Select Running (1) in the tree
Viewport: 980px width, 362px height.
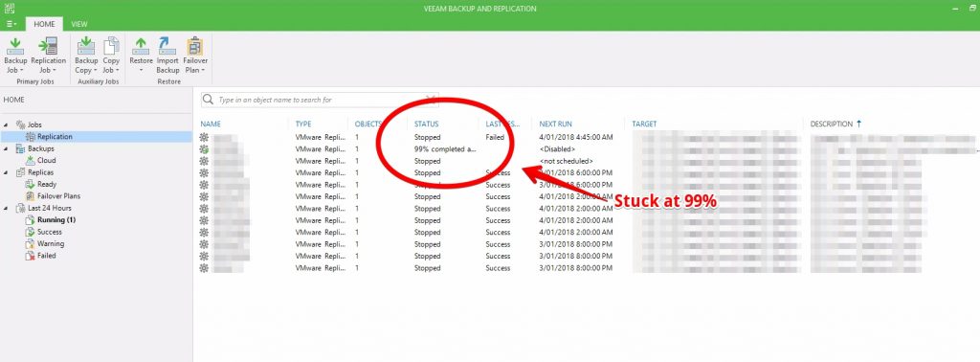click(56, 220)
